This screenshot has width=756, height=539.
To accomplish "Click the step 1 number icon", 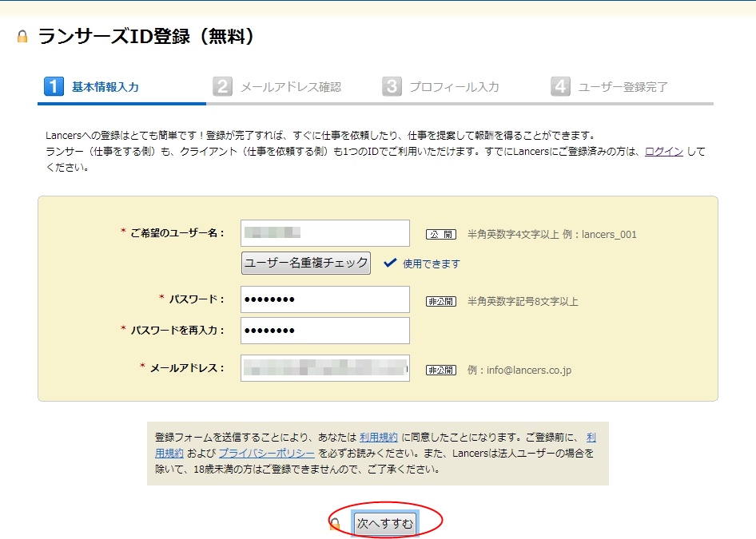I will 54,87.
